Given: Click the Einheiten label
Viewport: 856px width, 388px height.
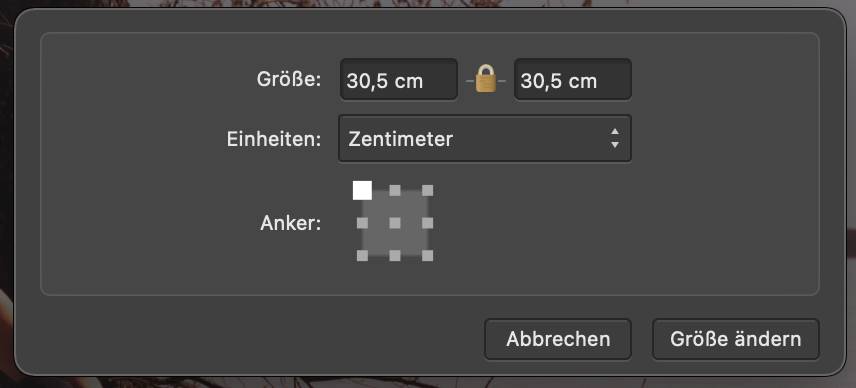Looking at the screenshot, I should pyautogui.click(x=274, y=139).
